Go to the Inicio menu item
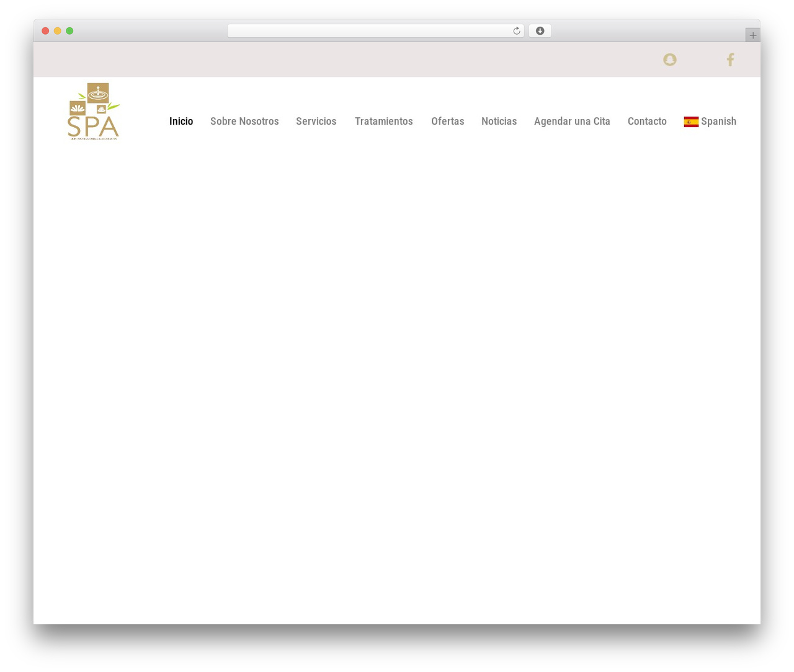The height and width of the screenshot is (672, 794). tap(181, 122)
